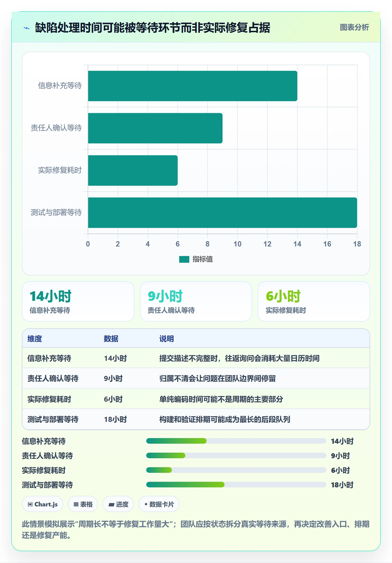Click the 18小时 label beside the progress bar
392x563 pixels.
pyautogui.click(x=342, y=485)
